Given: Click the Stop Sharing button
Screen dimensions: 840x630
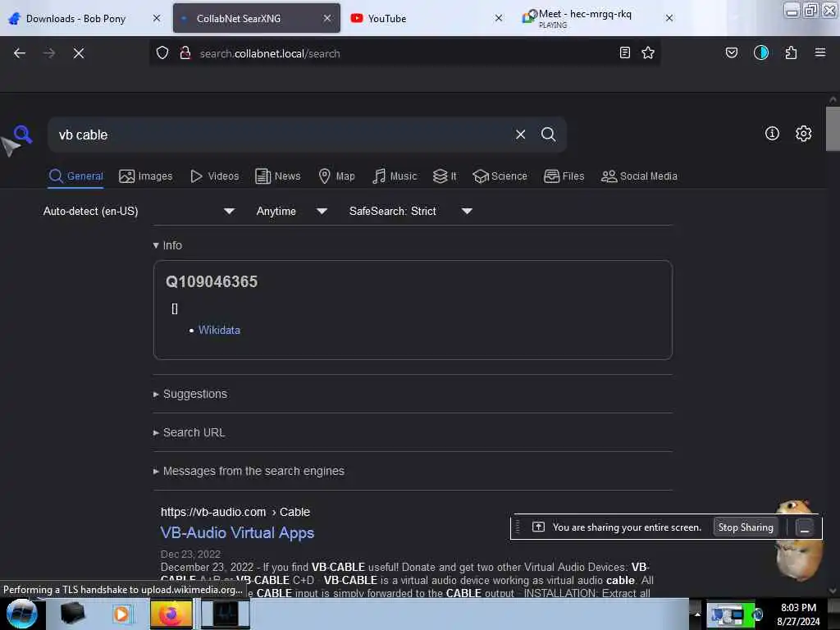Looking at the screenshot, I should click(x=745, y=527).
